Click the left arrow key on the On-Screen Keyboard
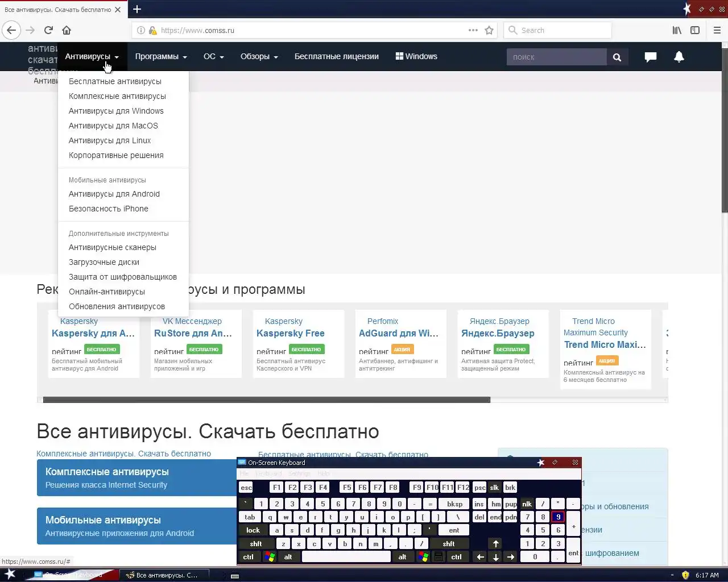This screenshot has height=582, width=728. (x=480, y=557)
